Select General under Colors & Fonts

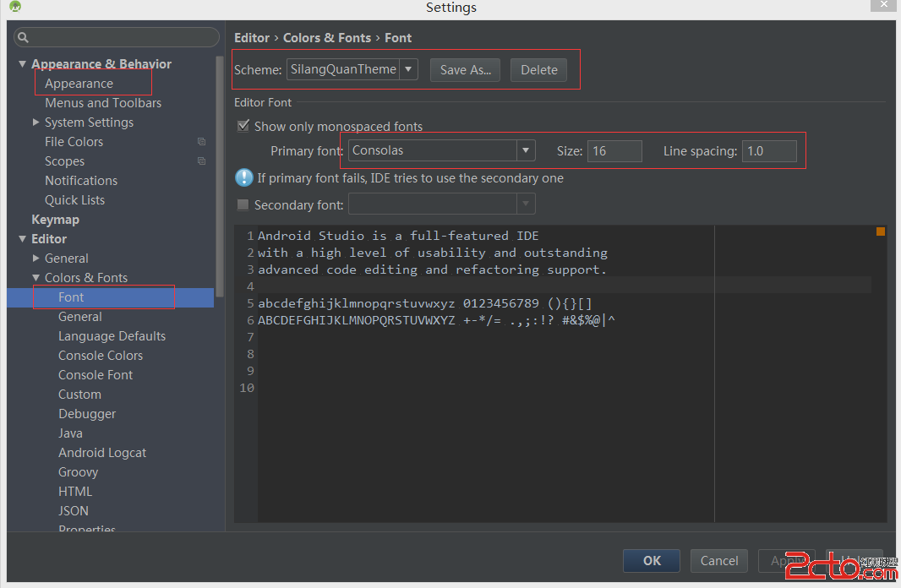[79, 317]
